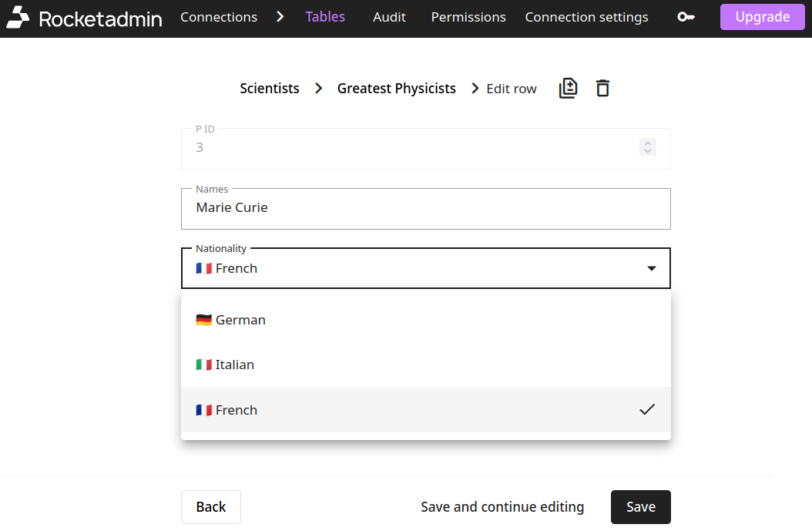The width and height of the screenshot is (812, 531).
Task: Go to the Audit page
Action: pos(389,17)
